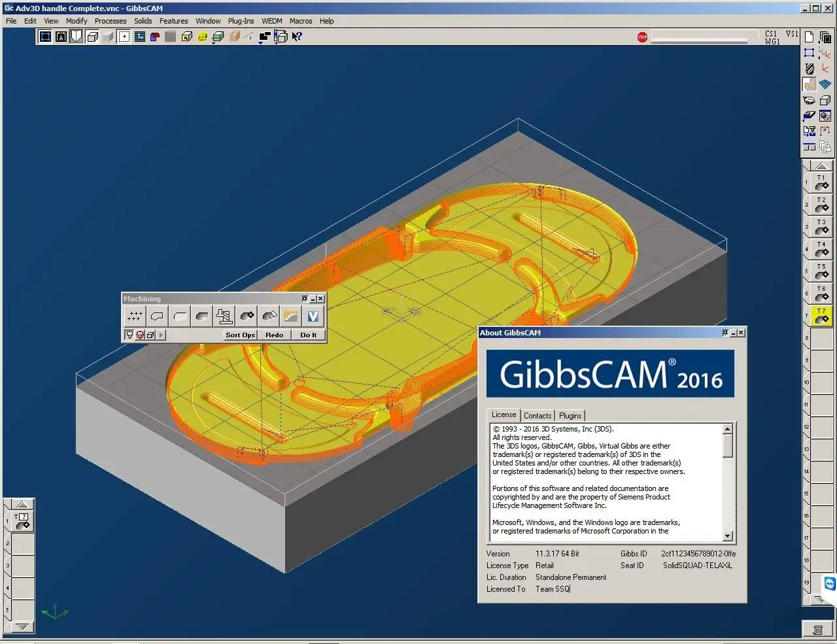Select the highlighted T7 tool tile
This screenshot has height=644, width=837.
pos(821,316)
